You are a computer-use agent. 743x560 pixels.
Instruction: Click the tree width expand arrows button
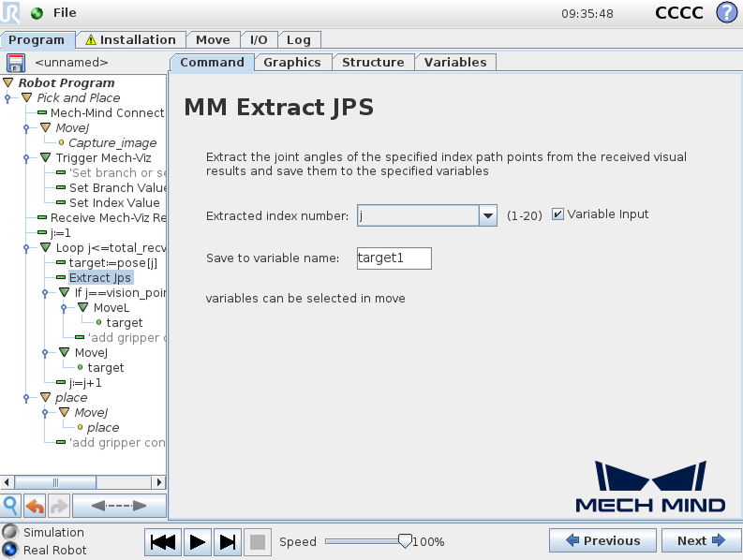tap(119, 506)
